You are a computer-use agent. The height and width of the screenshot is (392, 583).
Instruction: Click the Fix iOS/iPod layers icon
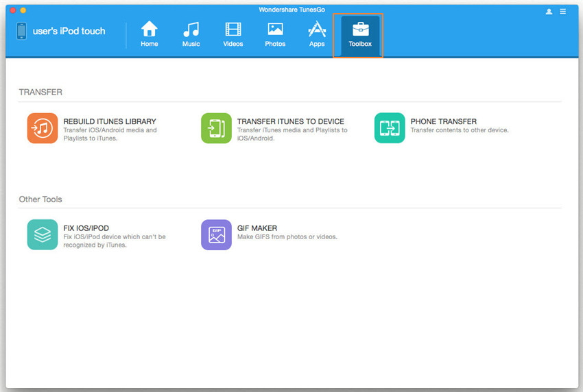coord(43,235)
